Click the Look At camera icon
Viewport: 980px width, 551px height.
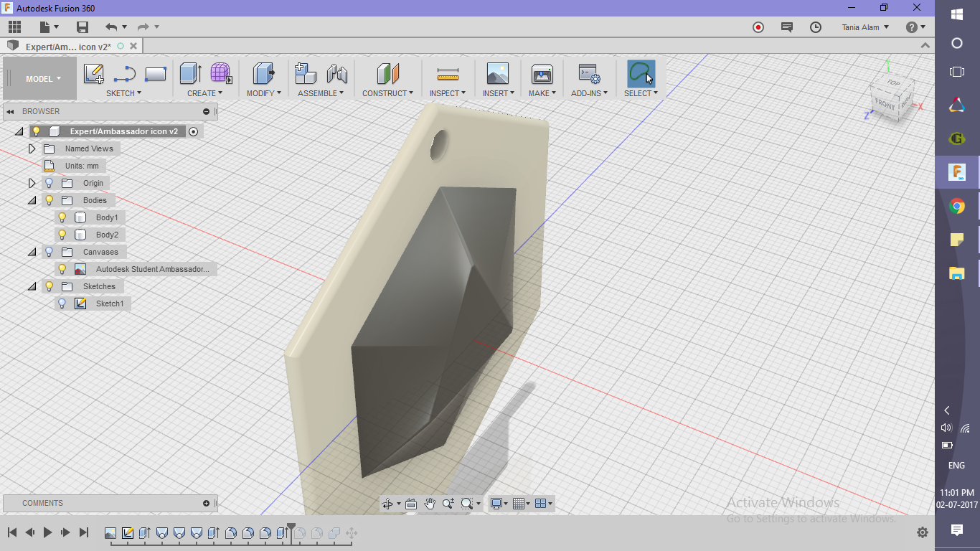click(410, 504)
